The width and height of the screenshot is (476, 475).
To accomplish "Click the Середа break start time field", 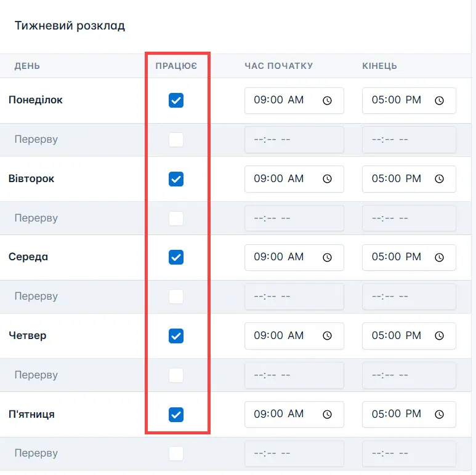I will [294, 297].
